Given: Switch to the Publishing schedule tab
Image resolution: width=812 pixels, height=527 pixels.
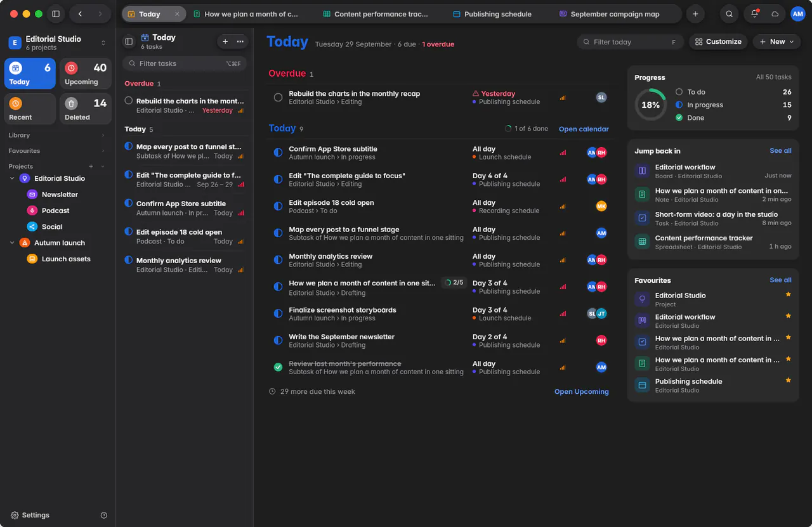Looking at the screenshot, I should tap(492, 14).
